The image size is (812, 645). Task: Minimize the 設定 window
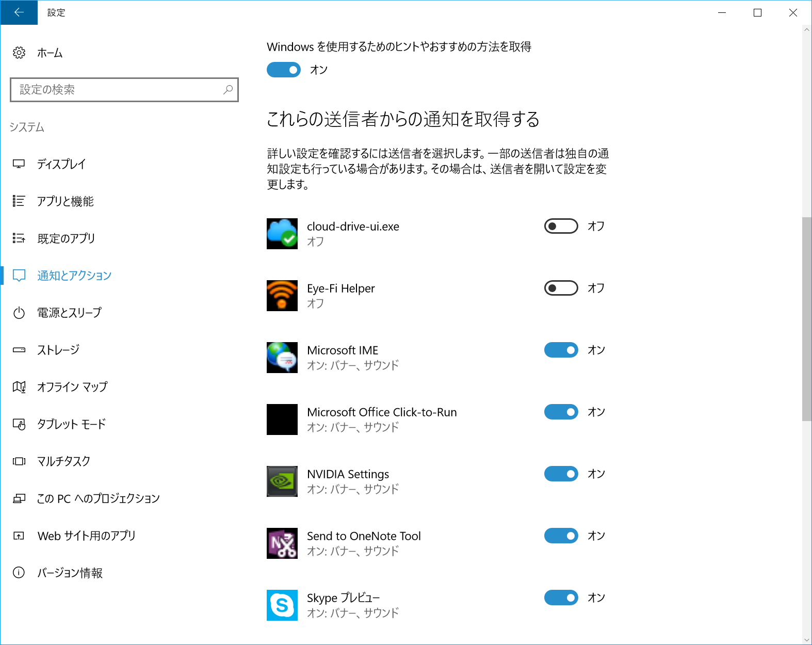tap(722, 12)
